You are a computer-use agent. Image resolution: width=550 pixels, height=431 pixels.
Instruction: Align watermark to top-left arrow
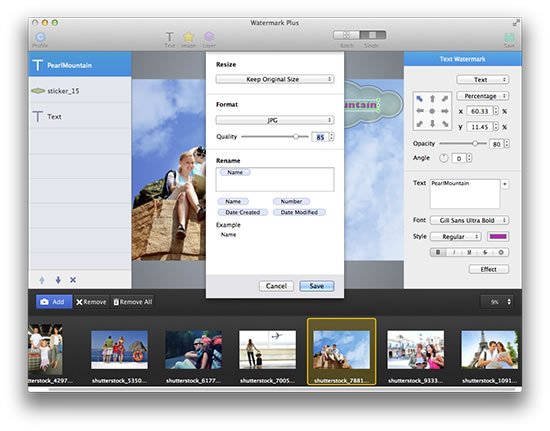tap(420, 99)
